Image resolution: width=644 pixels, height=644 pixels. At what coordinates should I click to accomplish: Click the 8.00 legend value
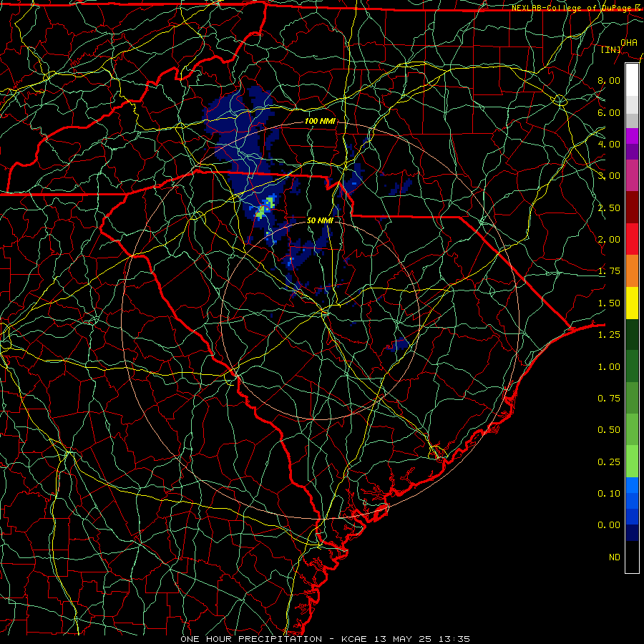[x=609, y=80]
